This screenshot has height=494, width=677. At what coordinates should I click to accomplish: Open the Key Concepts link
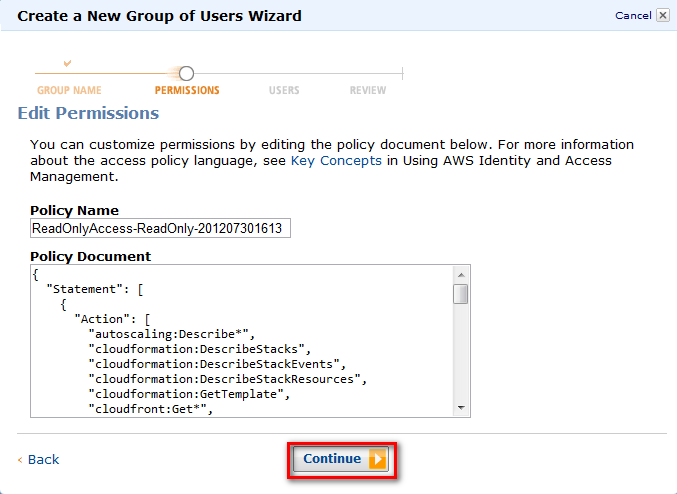point(336,161)
